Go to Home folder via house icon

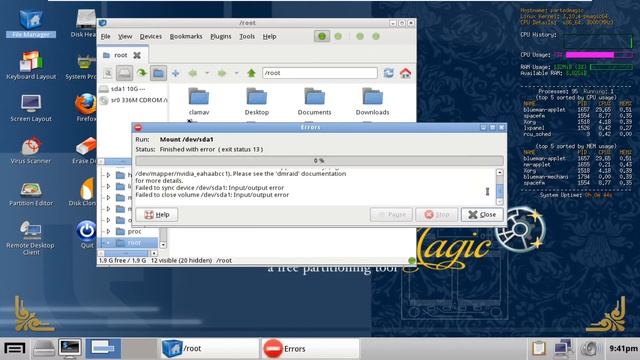coord(405,73)
